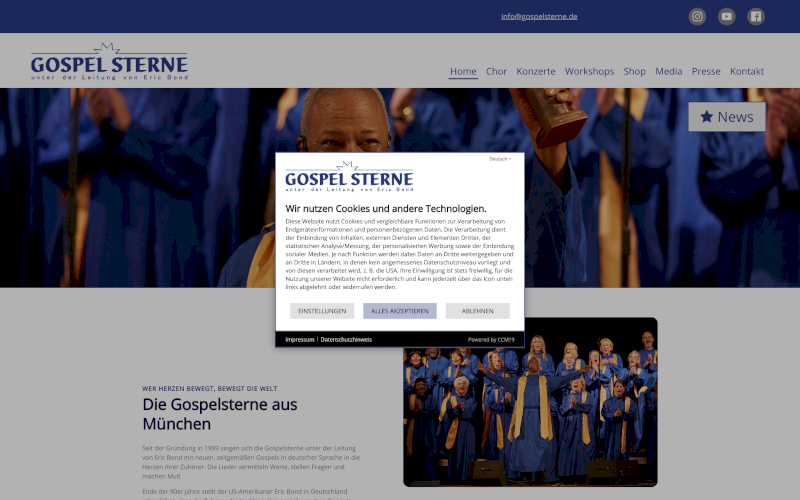The height and width of the screenshot is (500, 800).
Task: Go to the Kontakt page
Action: (x=746, y=71)
